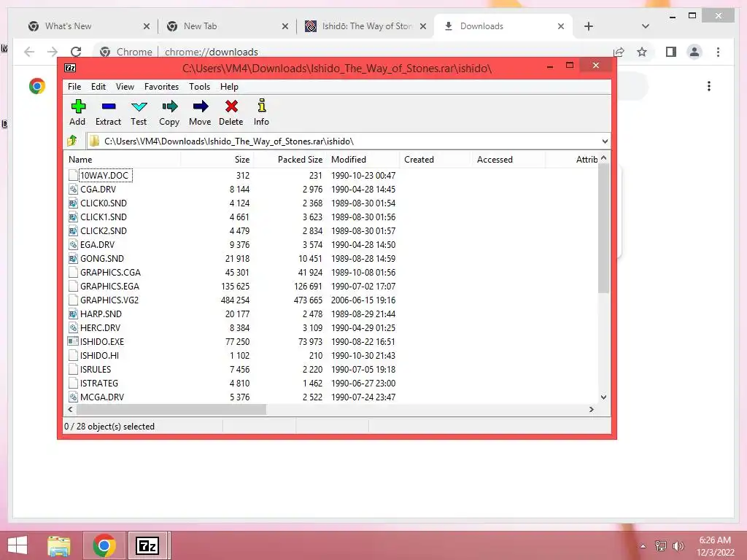Open the Edit menu
The width and height of the screenshot is (747, 560).
click(98, 87)
